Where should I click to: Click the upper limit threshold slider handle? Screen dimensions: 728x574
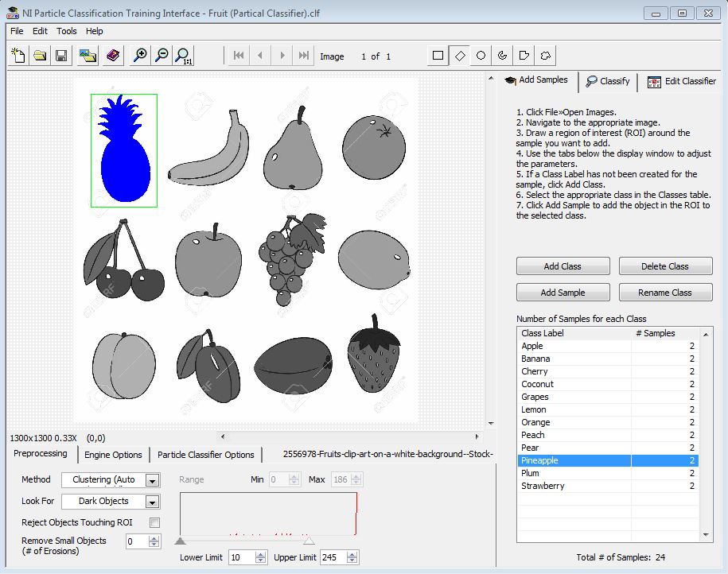[x=309, y=541]
